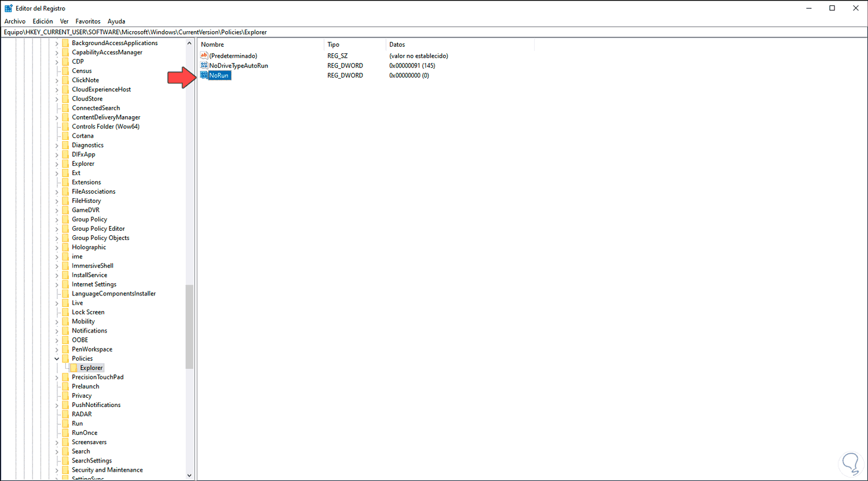Click the data cell 0x00000091 (145)
This screenshot has width=868, height=481.
click(x=412, y=65)
